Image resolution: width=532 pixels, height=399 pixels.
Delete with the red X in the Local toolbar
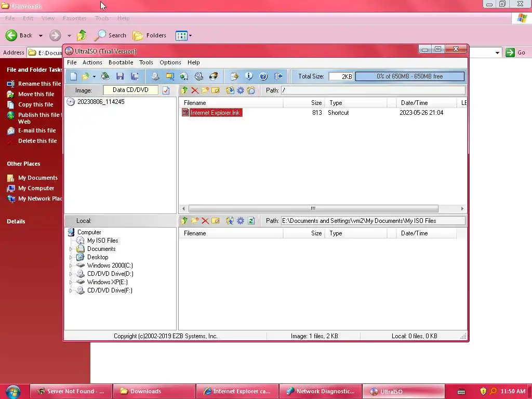click(205, 221)
